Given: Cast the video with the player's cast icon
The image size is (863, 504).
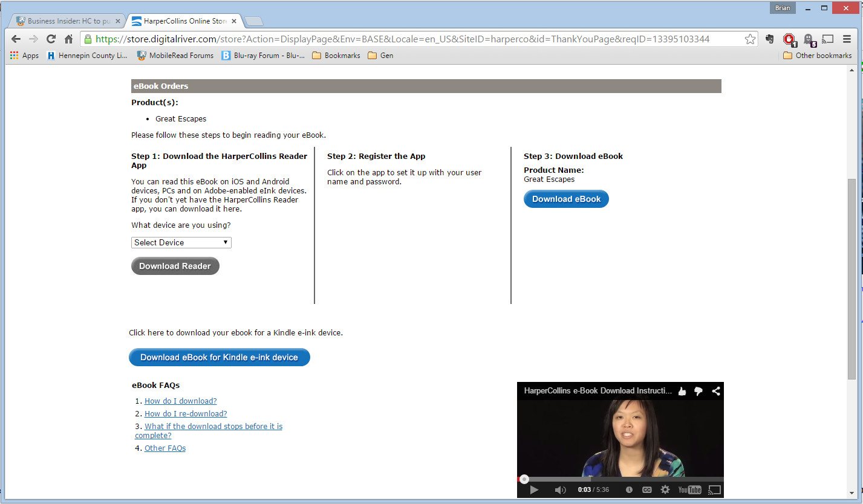Looking at the screenshot, I should (x=715, y=490).
